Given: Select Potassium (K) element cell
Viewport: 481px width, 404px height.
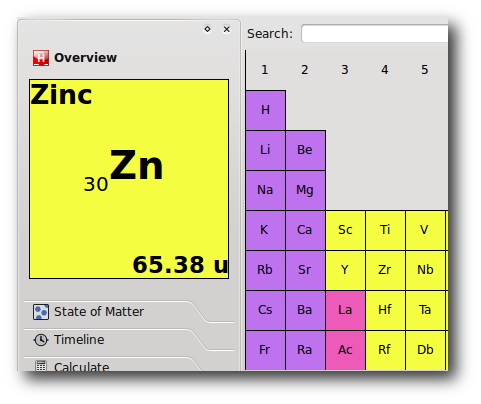Looking at the screenshot, I should (265, 230).
